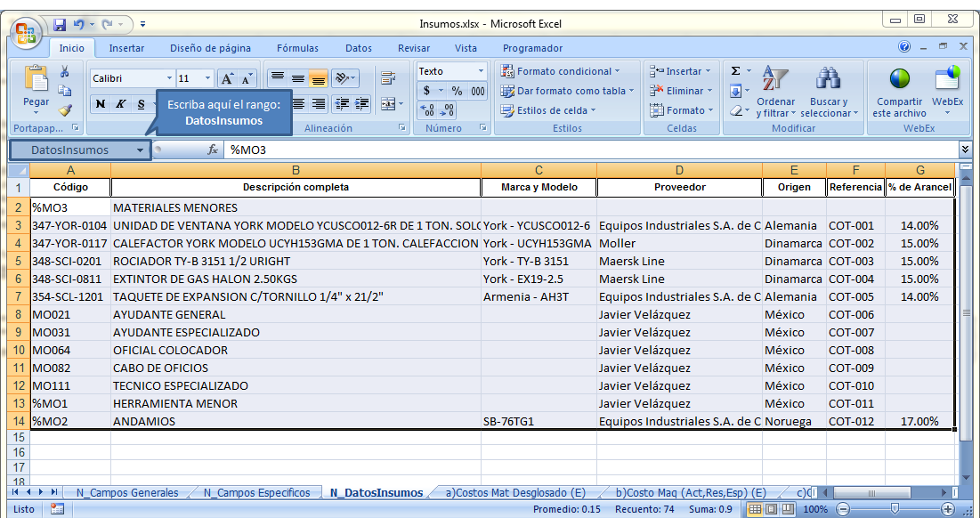
Task: Decrease font size with small A
Action: pyautogui.click(x=247, y=78)
